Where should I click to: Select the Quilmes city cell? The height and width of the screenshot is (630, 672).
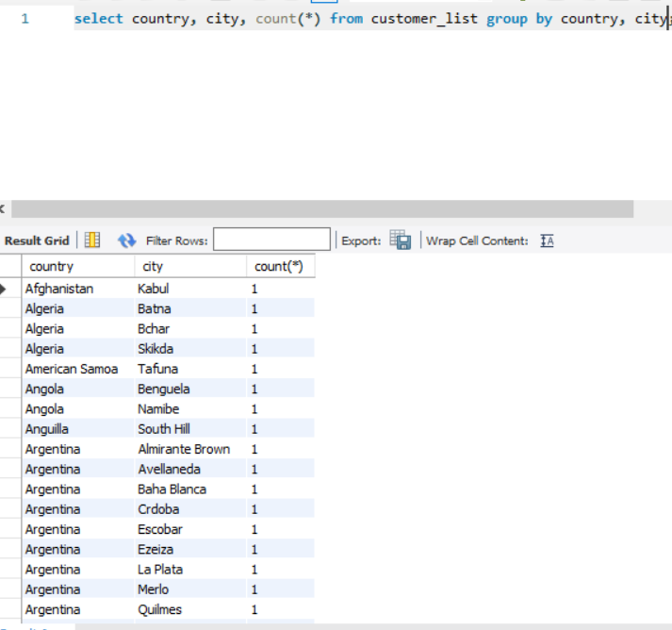[x=190, y=609]
